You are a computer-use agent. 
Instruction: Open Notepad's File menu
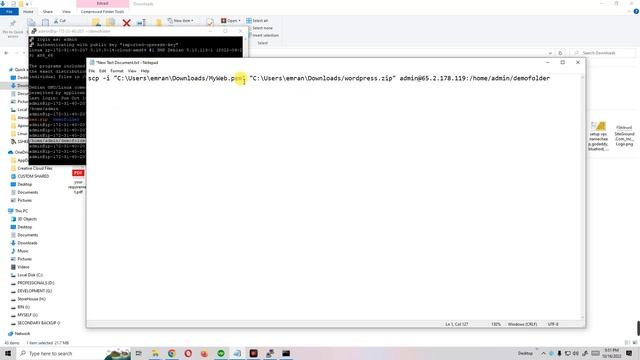coord(92,71)
